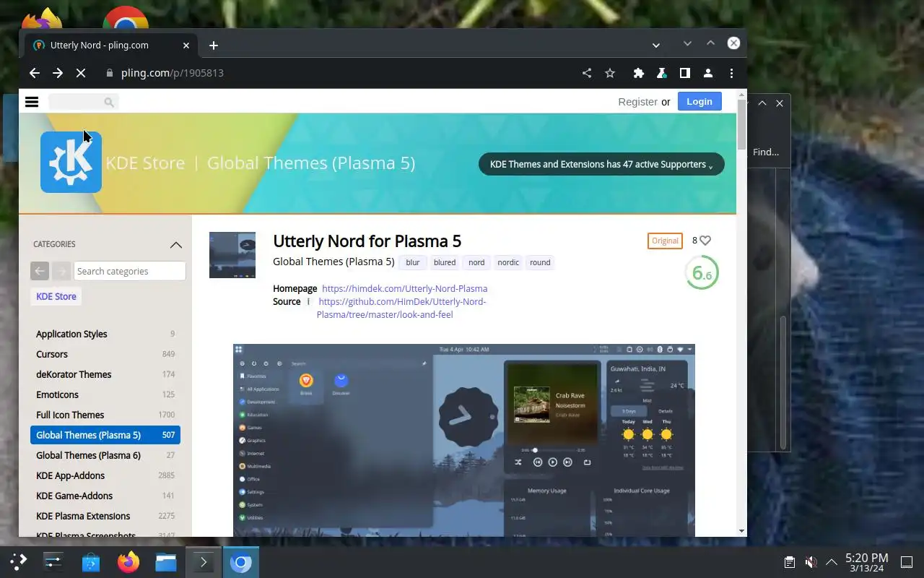924x578 pixels.
Task: Click the address bar URL
Action: [x=173, y=73]
